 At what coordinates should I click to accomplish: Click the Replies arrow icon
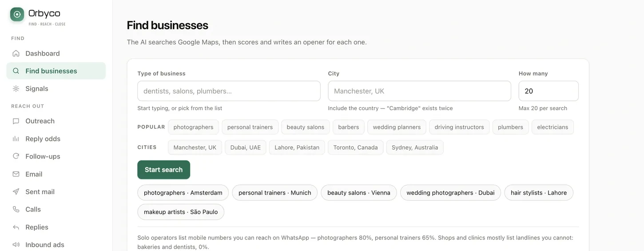click(16, 227)
